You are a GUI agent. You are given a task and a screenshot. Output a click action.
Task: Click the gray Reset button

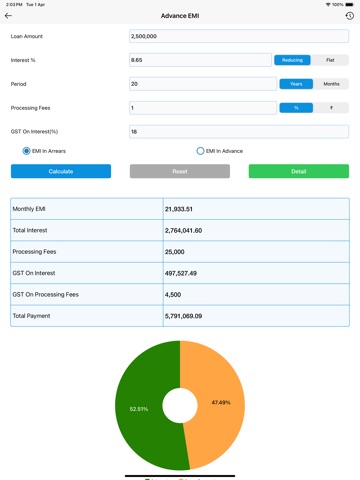(x=180, y=171)
